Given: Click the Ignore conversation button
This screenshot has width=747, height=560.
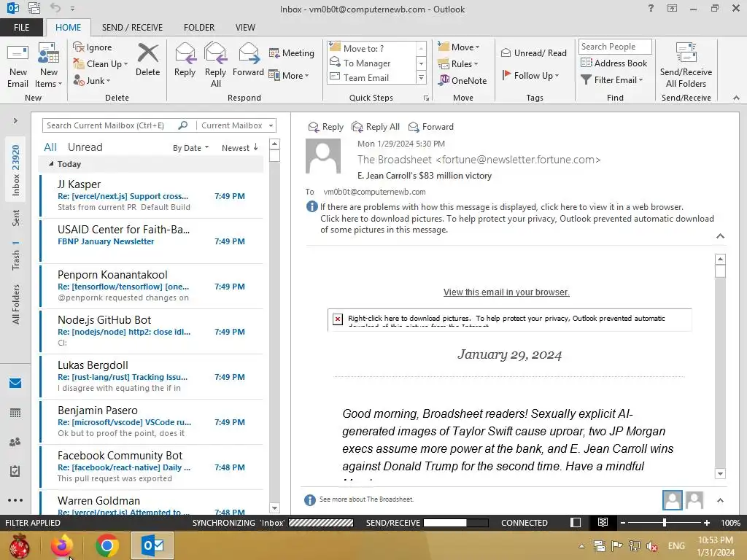Looking at the screenshot, I should tap(93, 47).
